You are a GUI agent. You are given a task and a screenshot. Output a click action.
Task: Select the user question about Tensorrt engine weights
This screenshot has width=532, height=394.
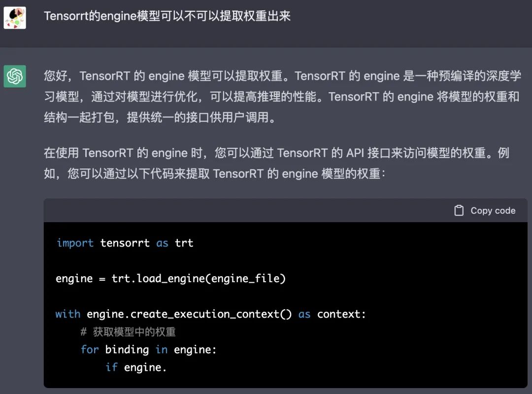167,16
